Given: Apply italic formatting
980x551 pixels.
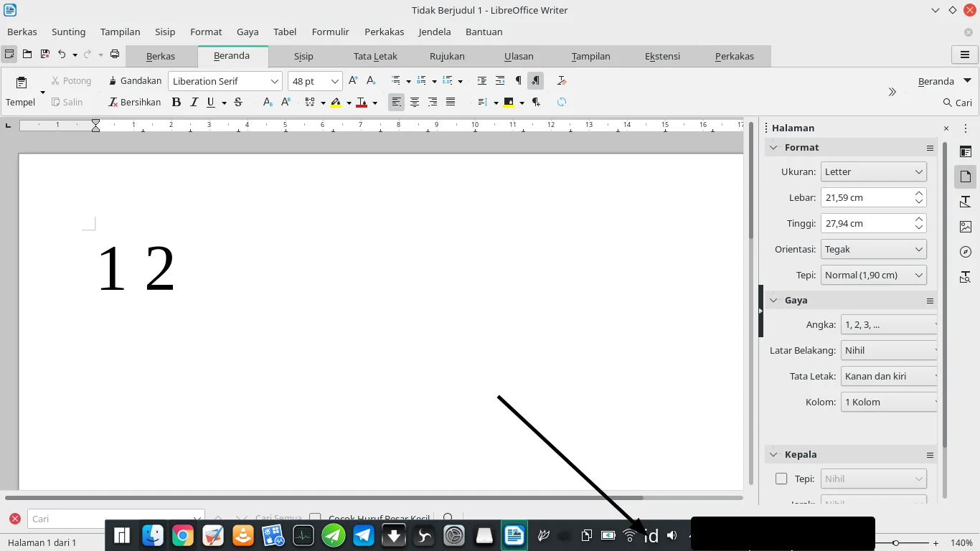Looking at the screenshot, I should 194,103.
